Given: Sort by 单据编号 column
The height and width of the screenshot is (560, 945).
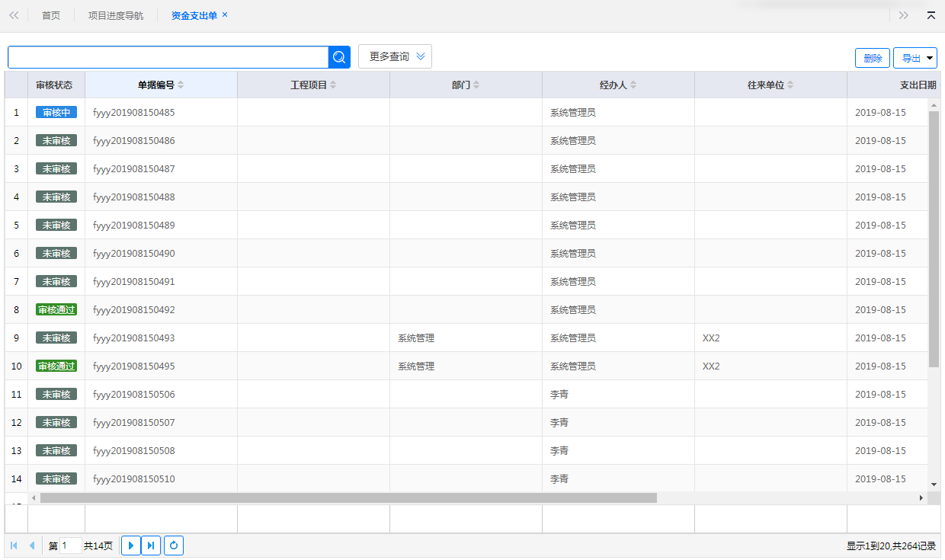Looking at the screenshot, I should [161, 85].
